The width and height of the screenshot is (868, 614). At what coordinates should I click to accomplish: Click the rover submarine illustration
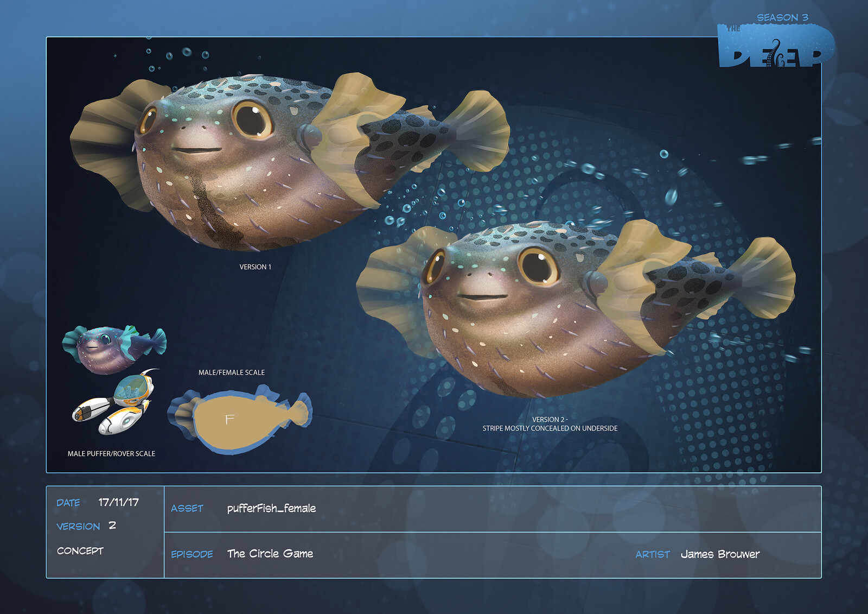tap(115, 403)
